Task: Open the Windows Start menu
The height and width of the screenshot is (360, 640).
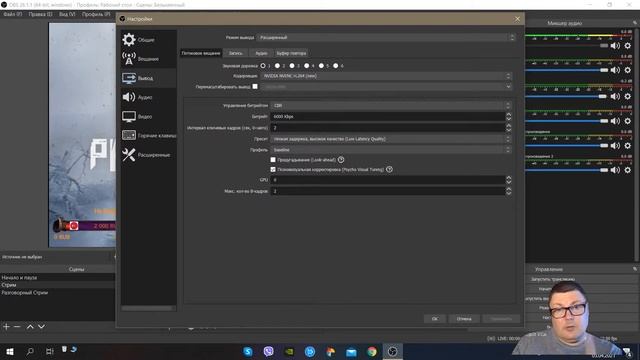Action: click(x=10, y=351)
